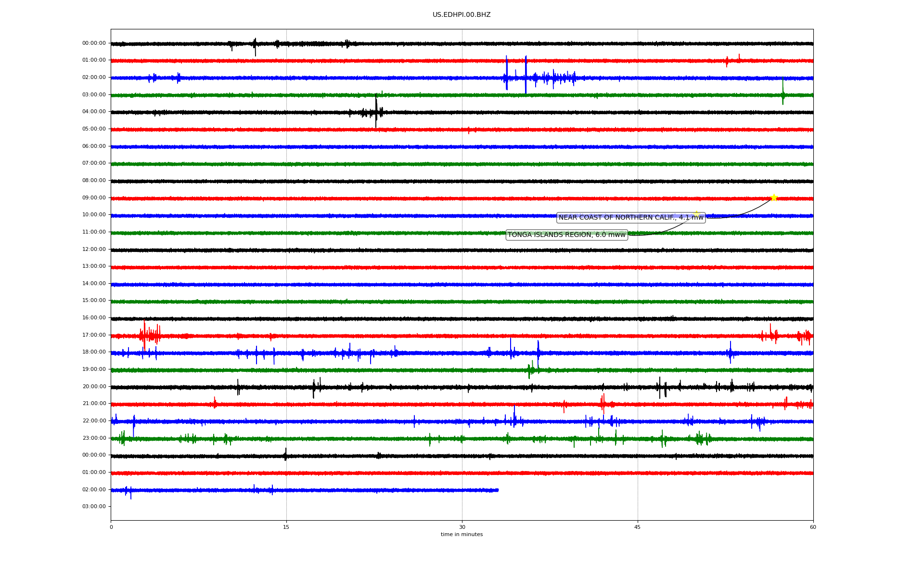924x578 pixels.
Task: Click the 11:00:00 hour label
Action: click(94, 232)
